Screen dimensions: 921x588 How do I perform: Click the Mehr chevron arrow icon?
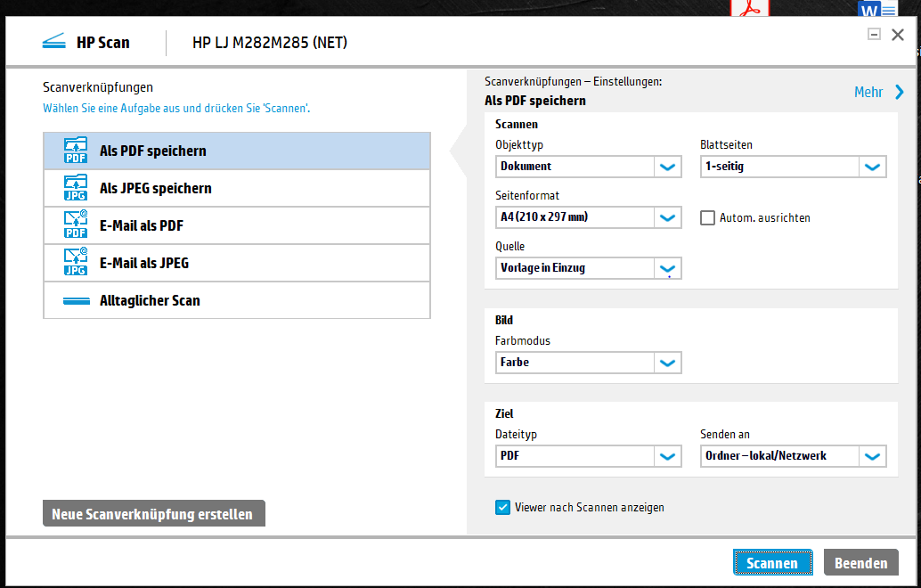point(900,92)
